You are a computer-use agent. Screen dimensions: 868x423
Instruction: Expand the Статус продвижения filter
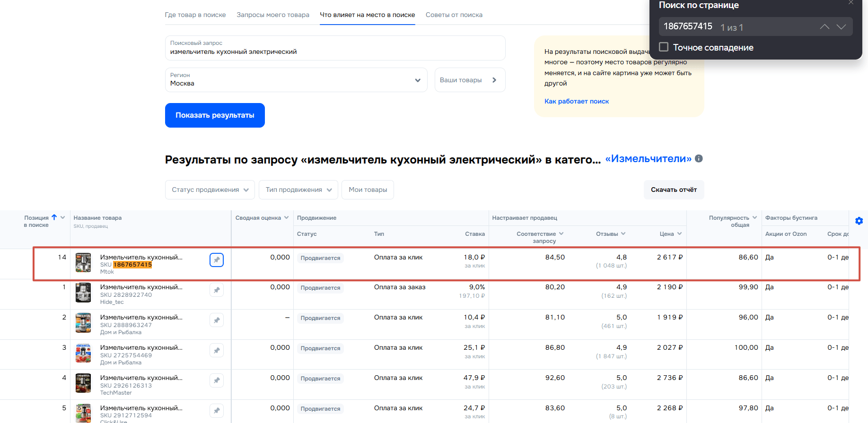coord(210,190)
